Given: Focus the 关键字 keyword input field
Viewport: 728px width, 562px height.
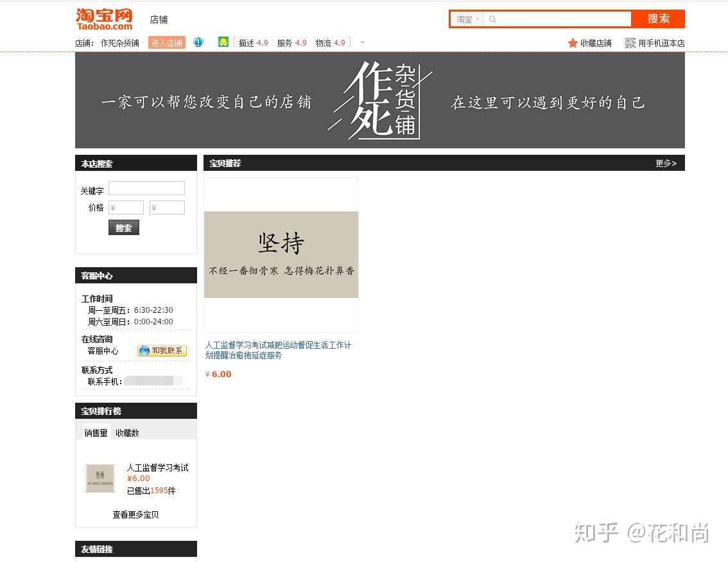Looking at the screenshot, I should click(147, 188).
